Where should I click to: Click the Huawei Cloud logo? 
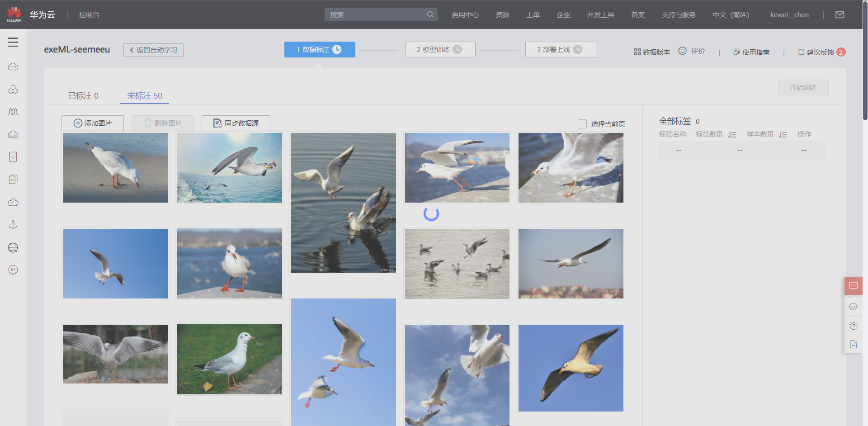click(x=14, y=14)
